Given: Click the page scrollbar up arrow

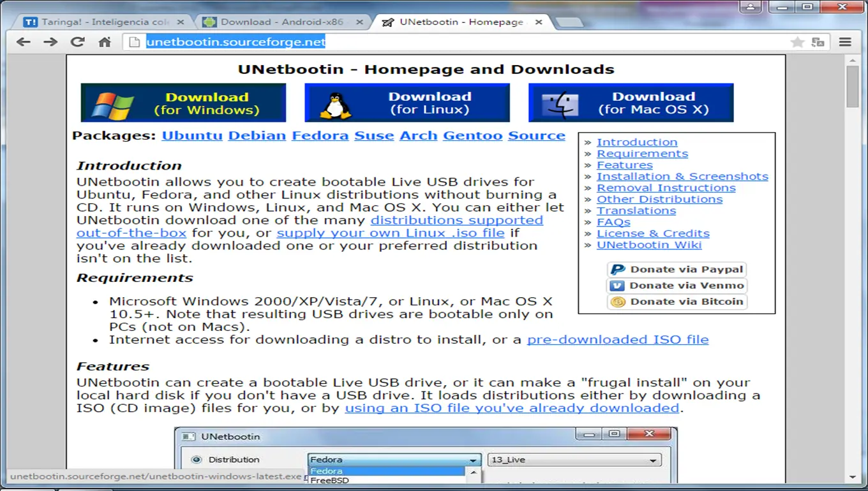Looking at the screenshot, I should coord(853,61).
